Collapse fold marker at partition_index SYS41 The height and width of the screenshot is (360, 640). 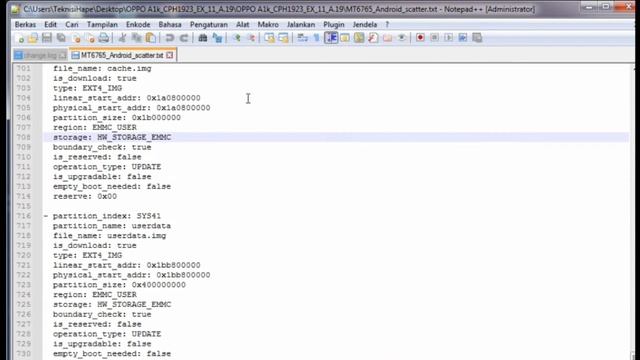tap(46, 216)
